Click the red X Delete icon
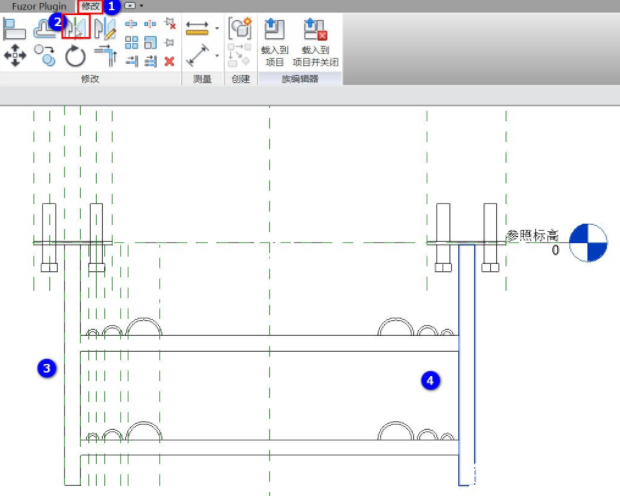This screenshot has height=496, width=620. (x=169, y=61)
